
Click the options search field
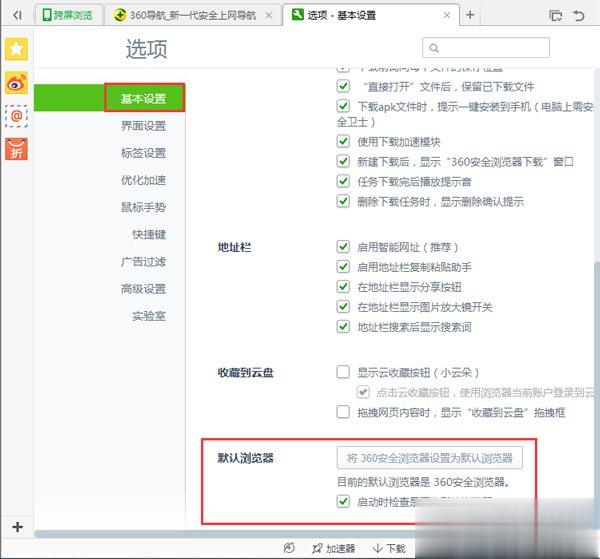(486, 47)
